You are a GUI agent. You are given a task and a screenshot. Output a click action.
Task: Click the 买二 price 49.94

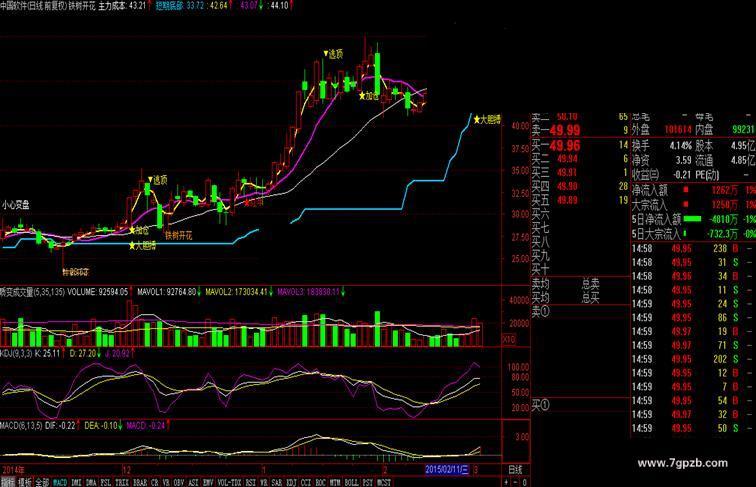tap(567, 159)
